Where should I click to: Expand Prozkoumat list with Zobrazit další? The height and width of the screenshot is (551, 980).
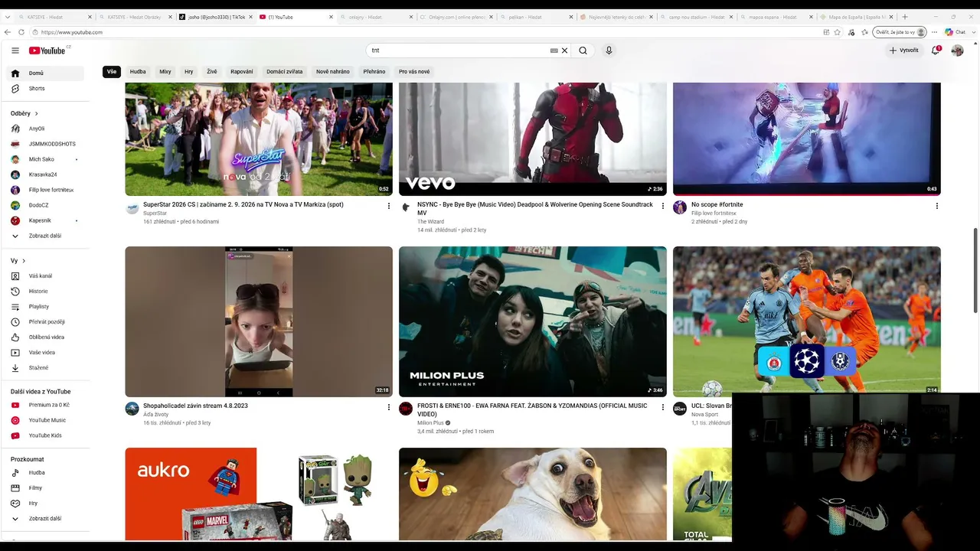(47, 519)
